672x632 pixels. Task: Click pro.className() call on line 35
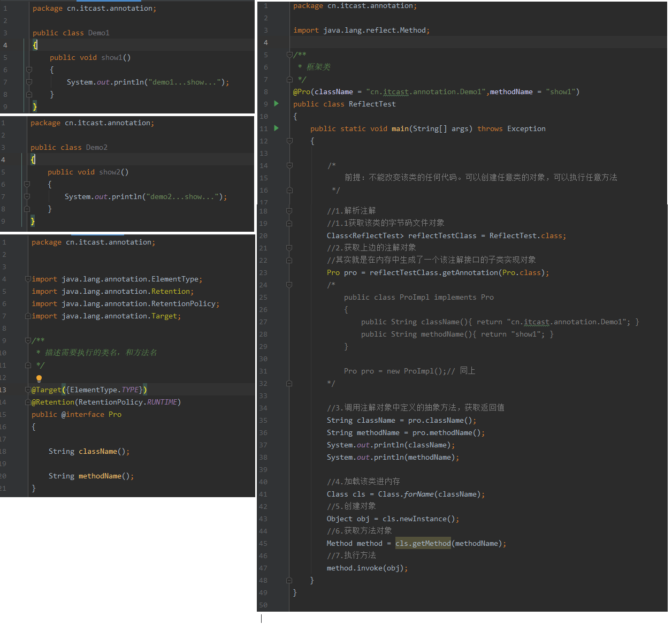[x=440, y=420]
